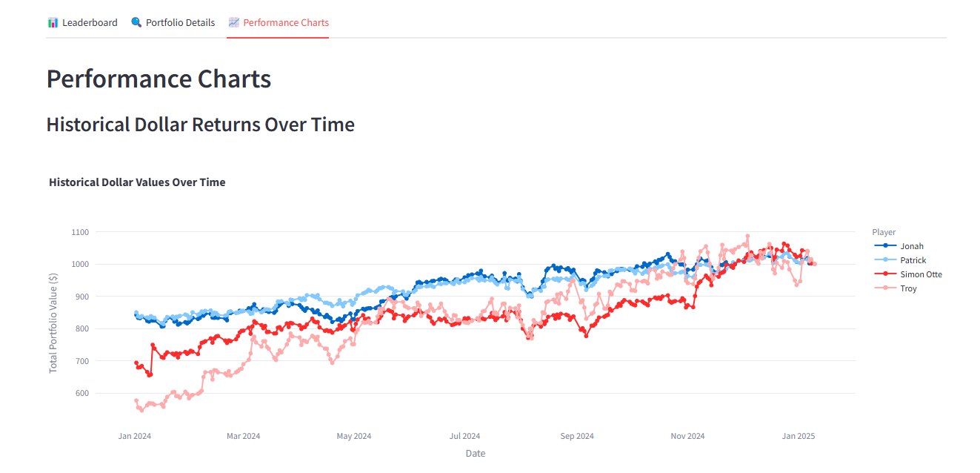
Task: Click the Jan 2024 x-axis tick label
Action: pos(135,436)
